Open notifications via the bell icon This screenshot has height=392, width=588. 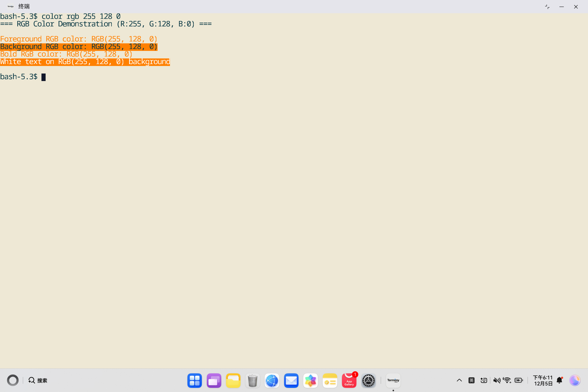(560, 380)
